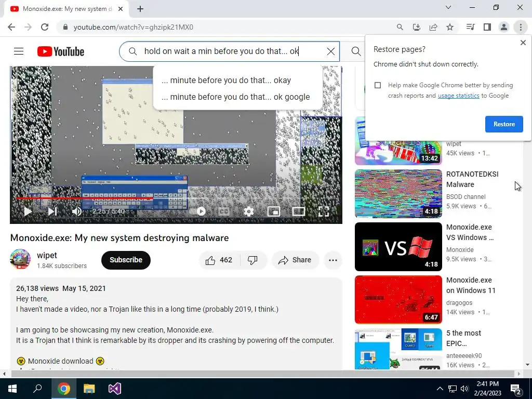Click the horizontal page scrollbar
This screenshot has height=399, width=532.
point(263,374)
